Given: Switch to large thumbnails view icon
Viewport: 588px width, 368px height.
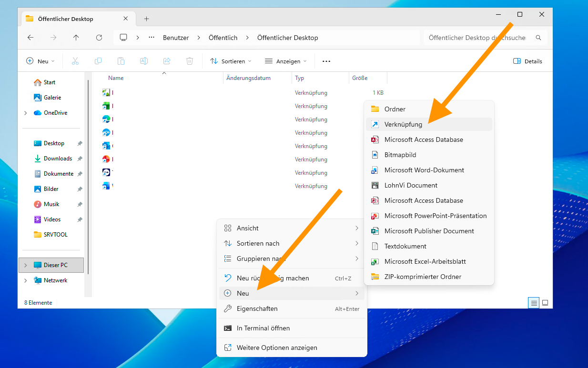Looking at the screenshot, I should tap(545, 303).
